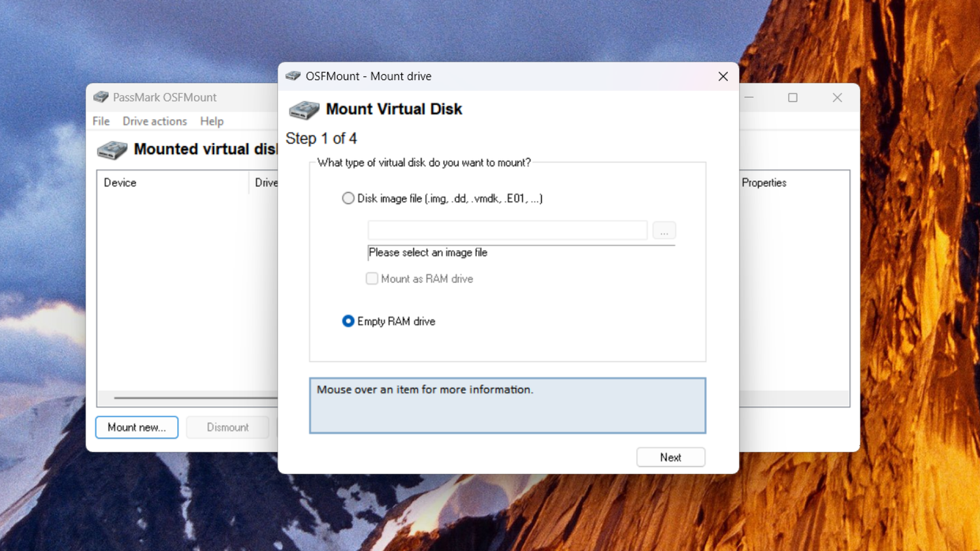Click Next in Mount drive wizard
This screenshot has height=551, width=980.
(x=670, y=457)
